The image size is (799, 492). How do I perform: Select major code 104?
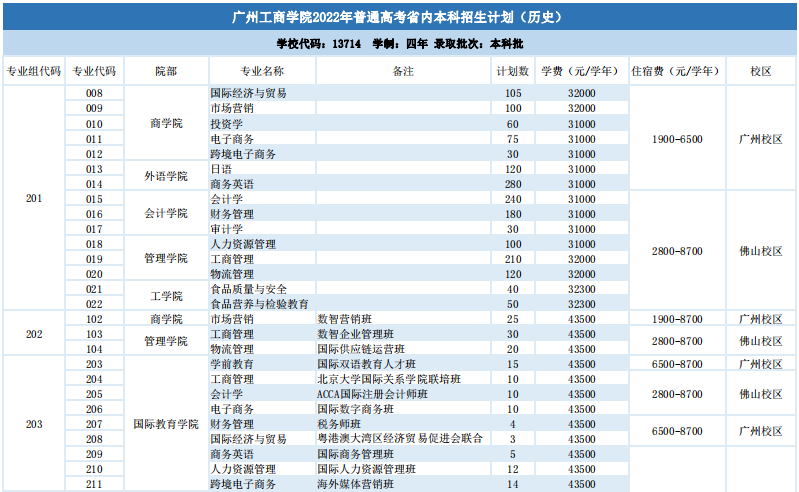coord(94,349)
